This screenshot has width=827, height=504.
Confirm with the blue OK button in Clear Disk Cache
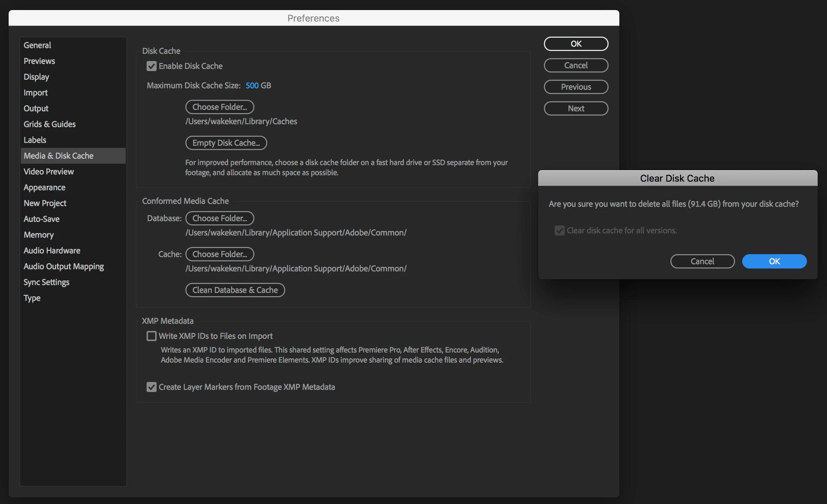(x=774, y=261)
